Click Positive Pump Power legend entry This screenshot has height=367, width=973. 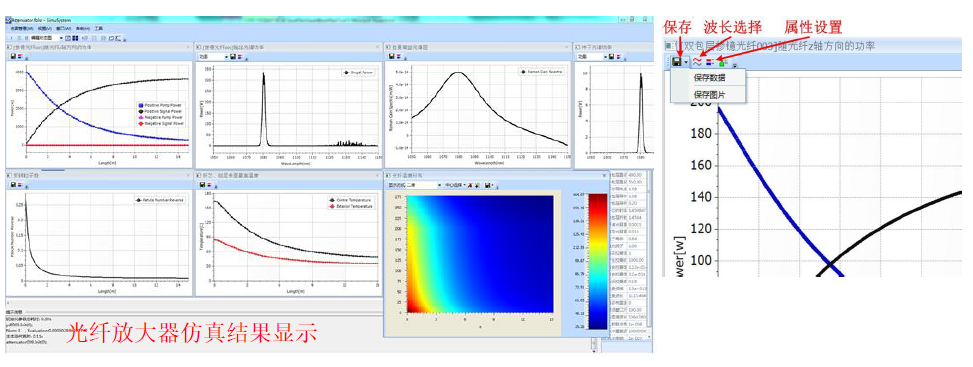(x=159, y=105)
